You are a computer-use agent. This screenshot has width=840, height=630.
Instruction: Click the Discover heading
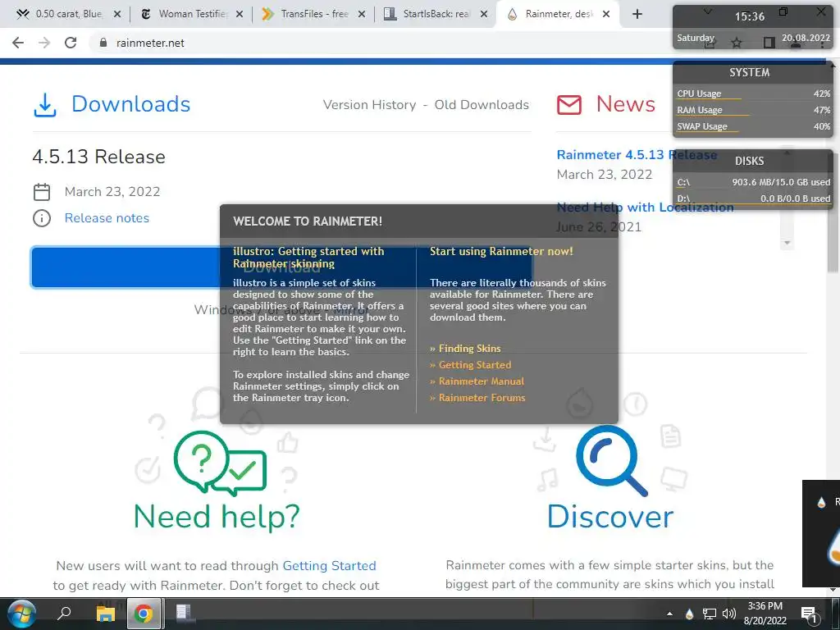point(610,517)
